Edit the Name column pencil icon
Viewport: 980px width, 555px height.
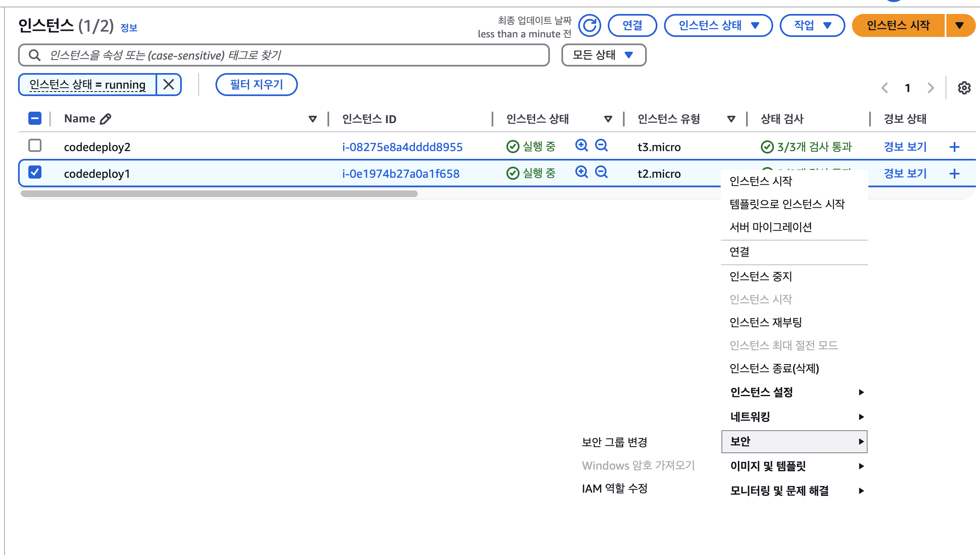(105, 119)
